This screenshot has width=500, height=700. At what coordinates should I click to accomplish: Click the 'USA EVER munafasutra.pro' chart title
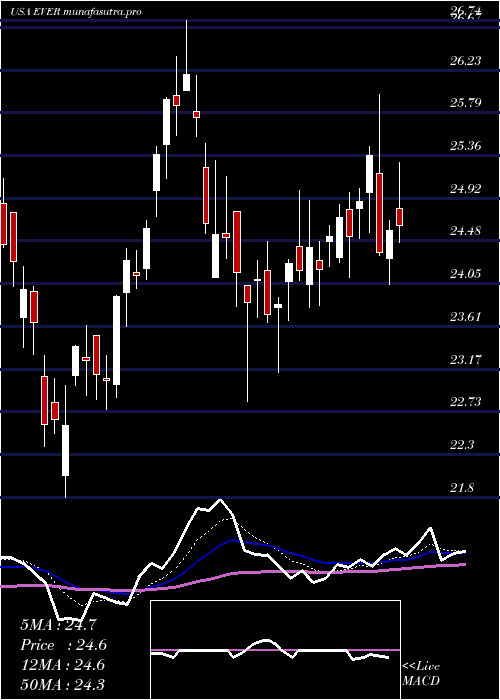point(76,12)
